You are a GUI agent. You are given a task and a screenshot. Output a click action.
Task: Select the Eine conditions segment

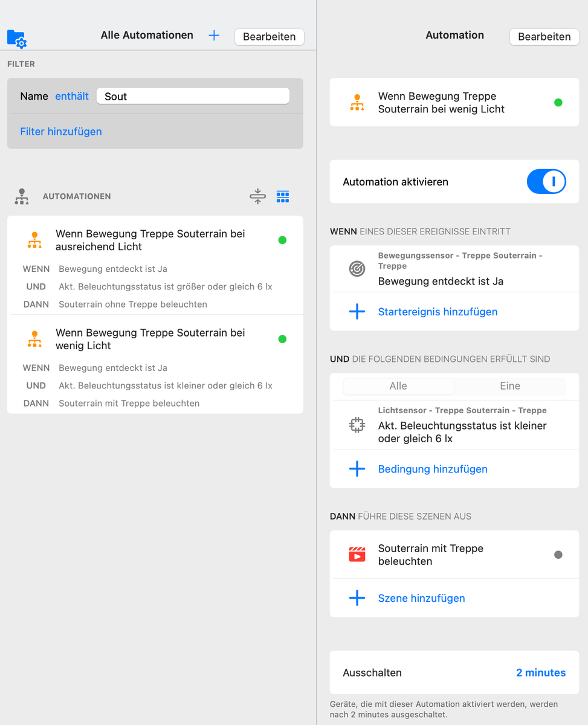pos(509,386)
